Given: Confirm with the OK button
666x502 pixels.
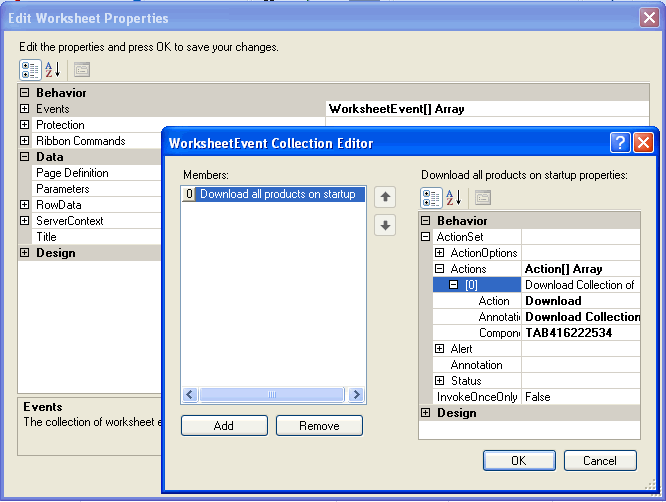Looking at the screenshot, I should point(519,460).
